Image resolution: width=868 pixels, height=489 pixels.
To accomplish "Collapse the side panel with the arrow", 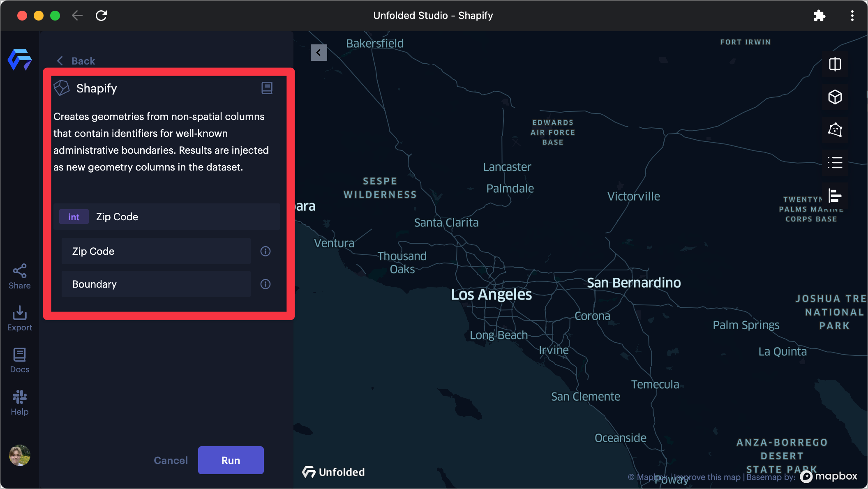I will (319, 53).
